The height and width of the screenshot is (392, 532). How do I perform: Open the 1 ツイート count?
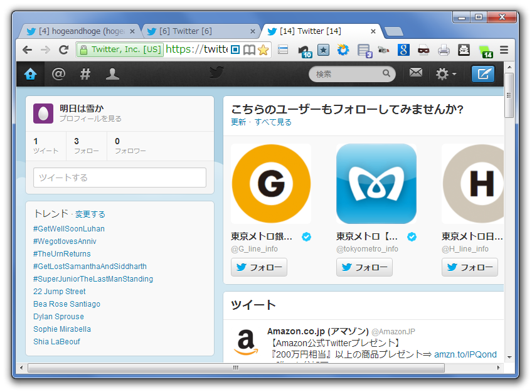[45, 146]
